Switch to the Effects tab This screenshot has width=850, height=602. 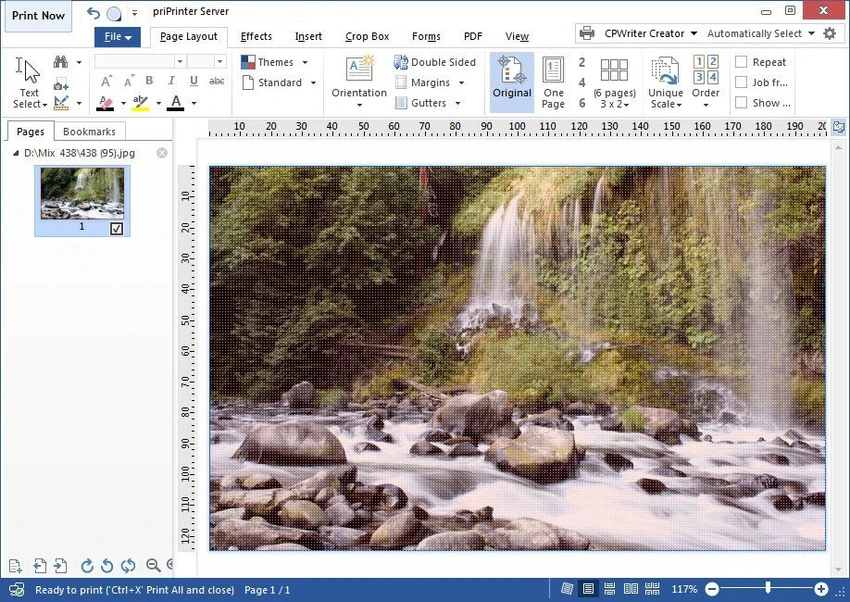click(256, 36)
